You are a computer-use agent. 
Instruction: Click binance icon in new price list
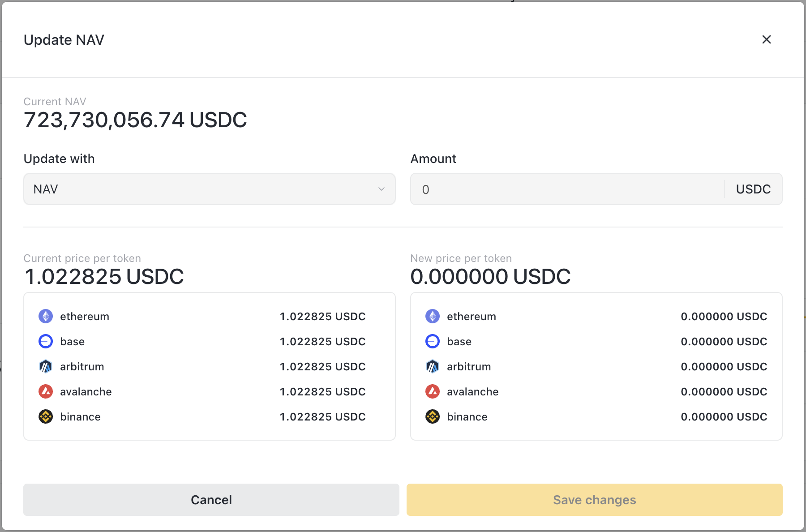(433, 416)
